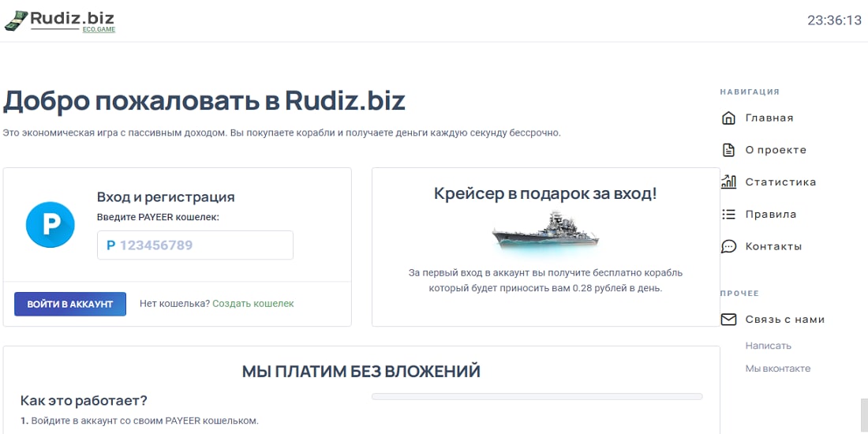Viewport: 868px width, 434px height.
Task: Click the 0.28 рублей в день description
Action: [x=545, y=281]
